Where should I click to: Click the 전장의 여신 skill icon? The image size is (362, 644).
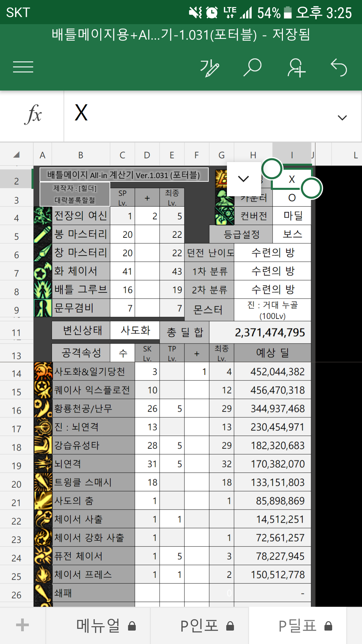(x=43, y=216)
